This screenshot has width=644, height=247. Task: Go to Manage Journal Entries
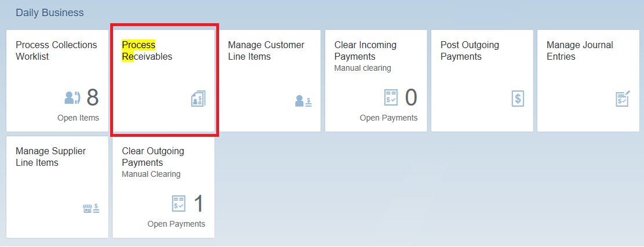coord(580,51)
